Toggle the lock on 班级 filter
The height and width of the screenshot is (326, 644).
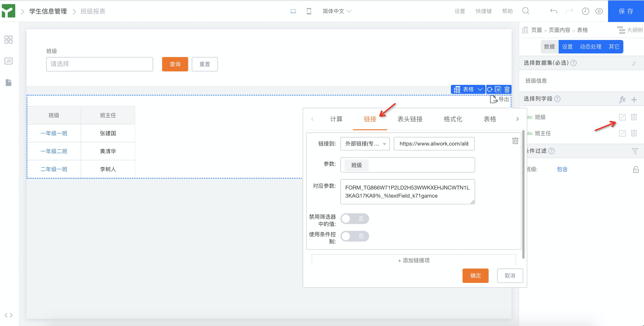pyautogui.click(x=635, y=170)
